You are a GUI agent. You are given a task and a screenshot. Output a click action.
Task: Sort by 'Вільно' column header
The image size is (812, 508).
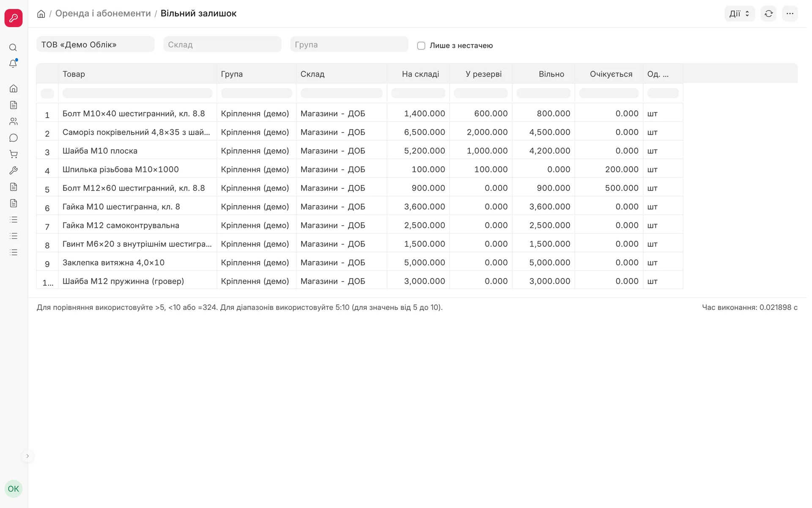(x=551, y=74)
